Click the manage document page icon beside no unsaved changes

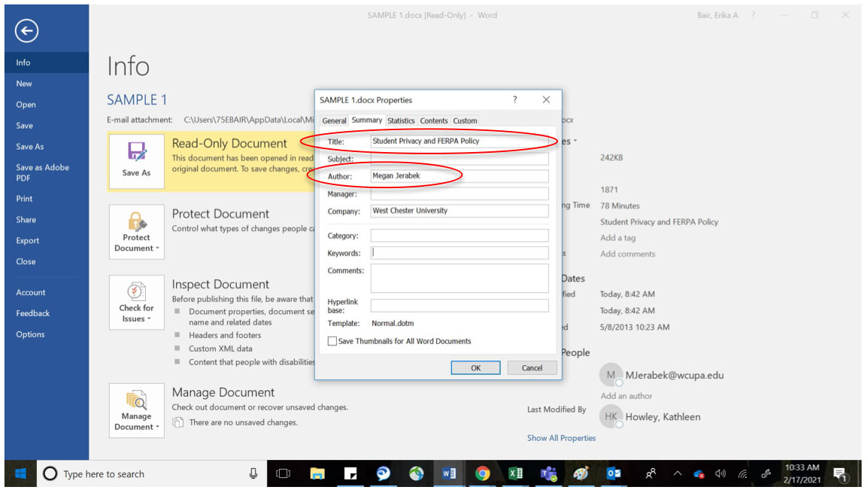click(178, 423)
